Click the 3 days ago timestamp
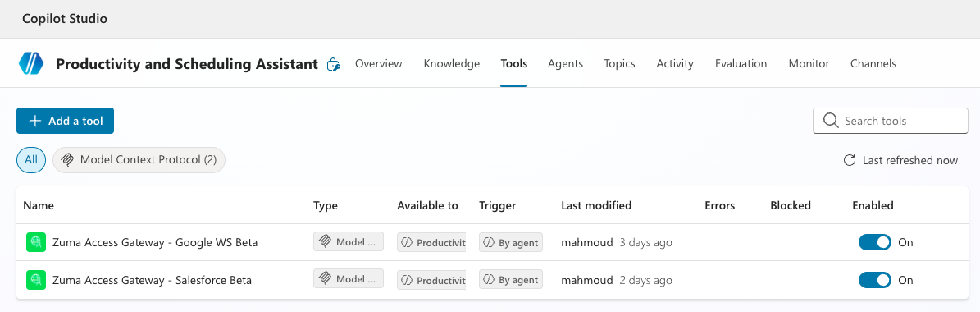 [x=645, y=242]
